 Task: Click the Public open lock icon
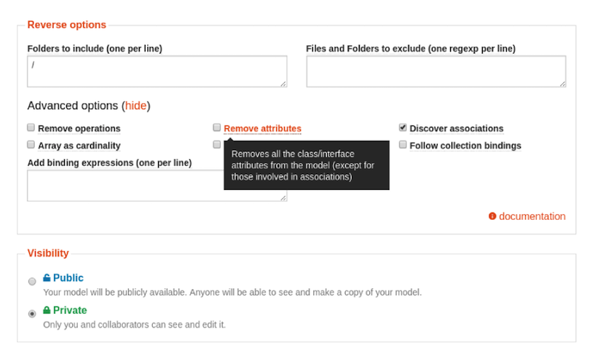coord(47,278)
